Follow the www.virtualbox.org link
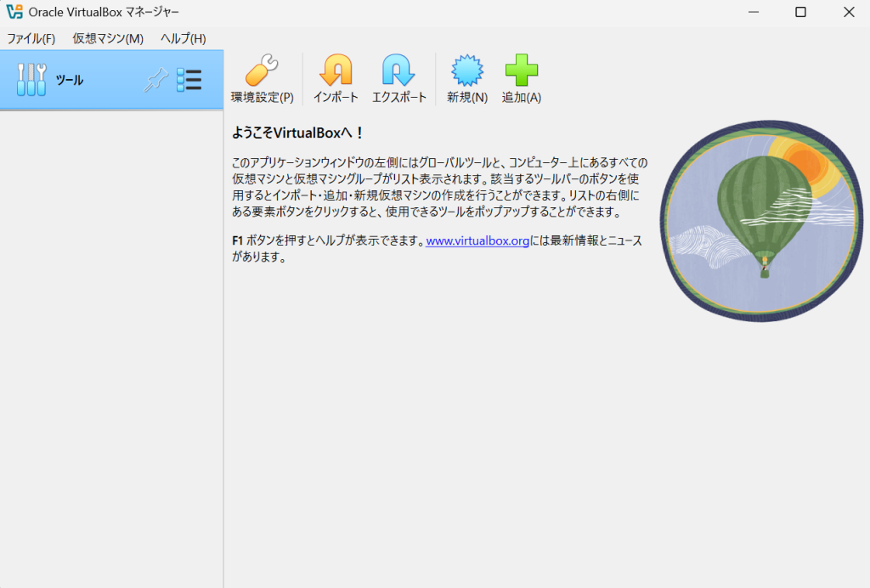 [x=477, y=240]
